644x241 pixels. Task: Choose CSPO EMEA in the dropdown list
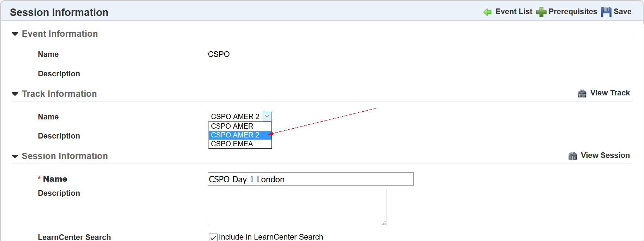coord(232,144)
